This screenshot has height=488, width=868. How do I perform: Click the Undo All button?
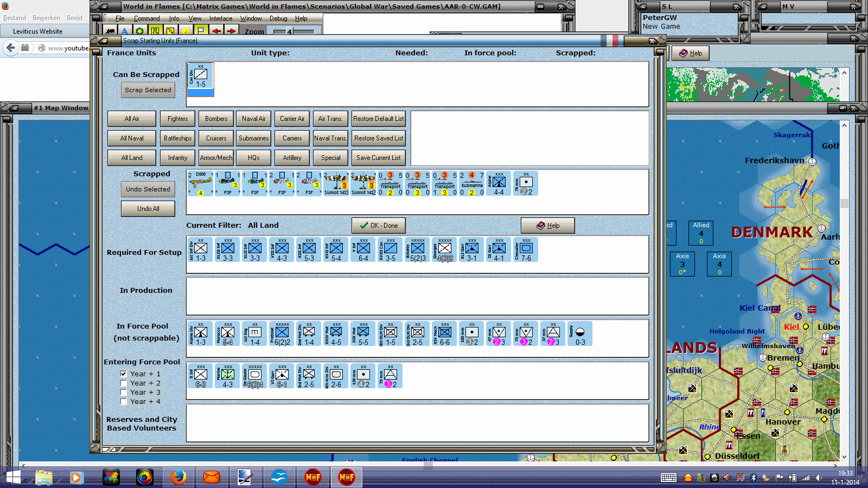[x=148, y=209]
